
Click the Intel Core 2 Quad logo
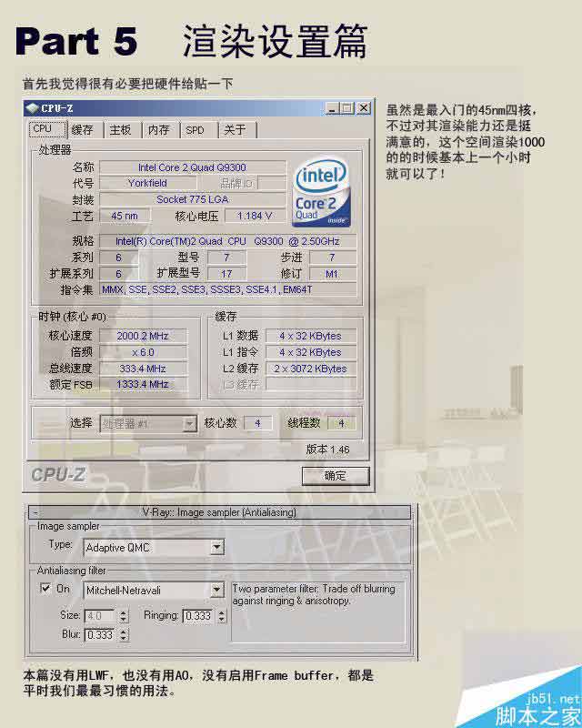pyautogui.click(x=321, y=193)
